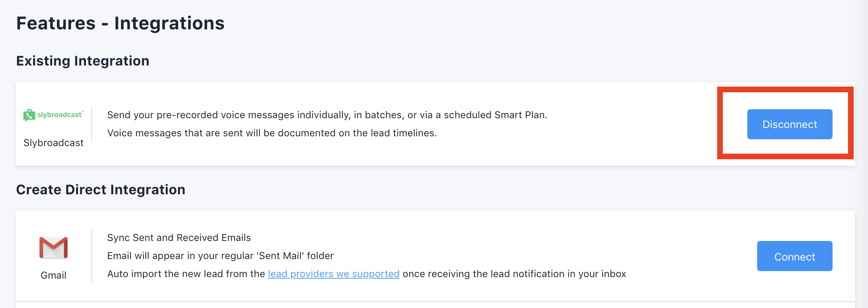This screenshot has width=868, height=308.
Task: Click the Slybroadcast name label under logo
Action: (x=54, y=143)
